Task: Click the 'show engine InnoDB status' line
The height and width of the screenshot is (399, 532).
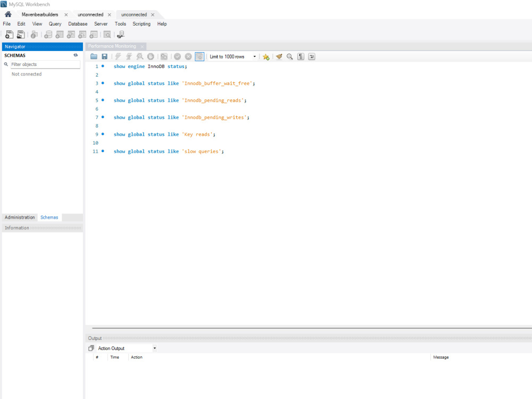Action: [151, 66]
